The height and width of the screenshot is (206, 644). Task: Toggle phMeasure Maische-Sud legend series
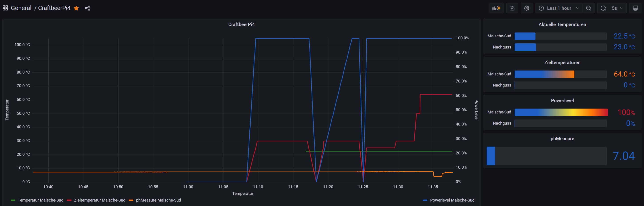[x=158, y=200]
